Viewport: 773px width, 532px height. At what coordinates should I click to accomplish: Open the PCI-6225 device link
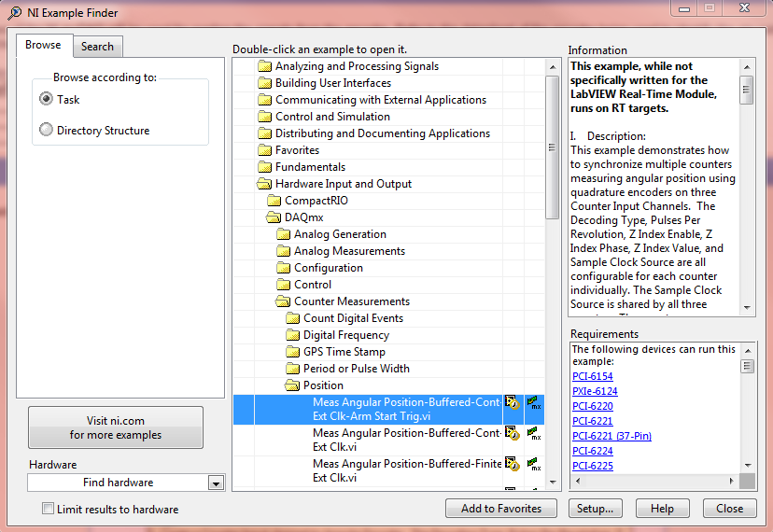click(x=593, y=466)
